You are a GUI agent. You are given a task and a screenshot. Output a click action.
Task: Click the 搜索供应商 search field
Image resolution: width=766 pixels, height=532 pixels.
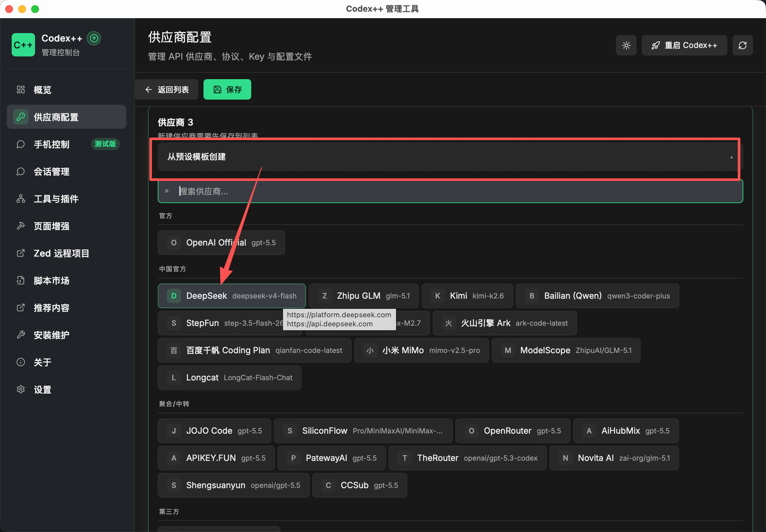[450, 191]
